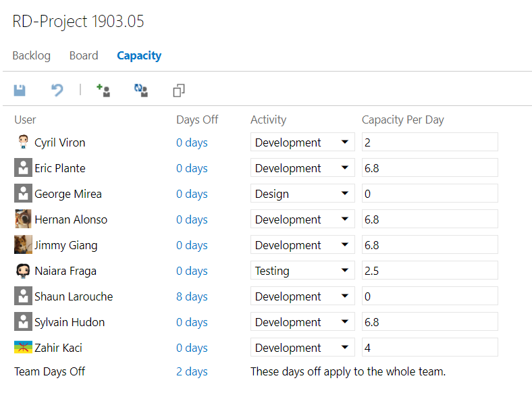Image resolution: width=532 pixels, height=393 pixels.
Task: Click the Save capacity icon
Action: coord(20,90)
